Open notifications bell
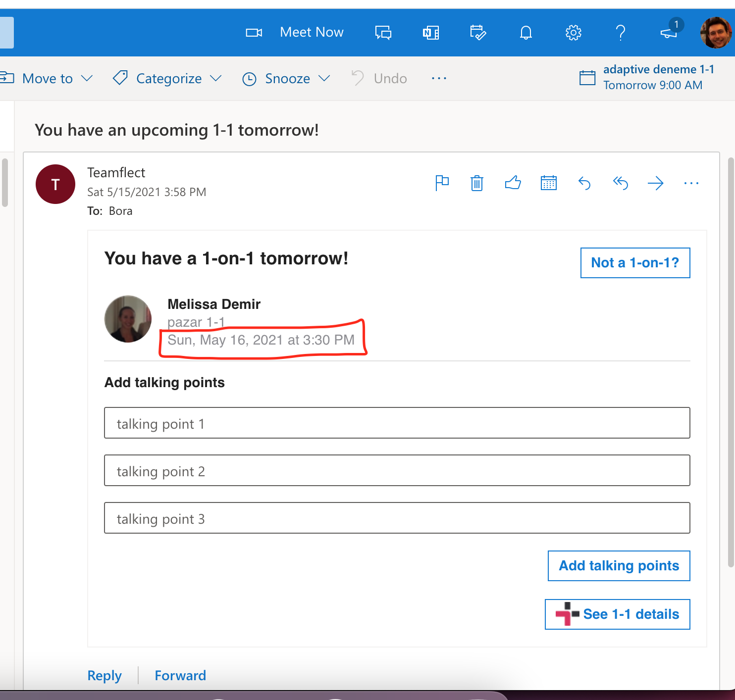Screen dimensions: 735x700 point(525,32)
